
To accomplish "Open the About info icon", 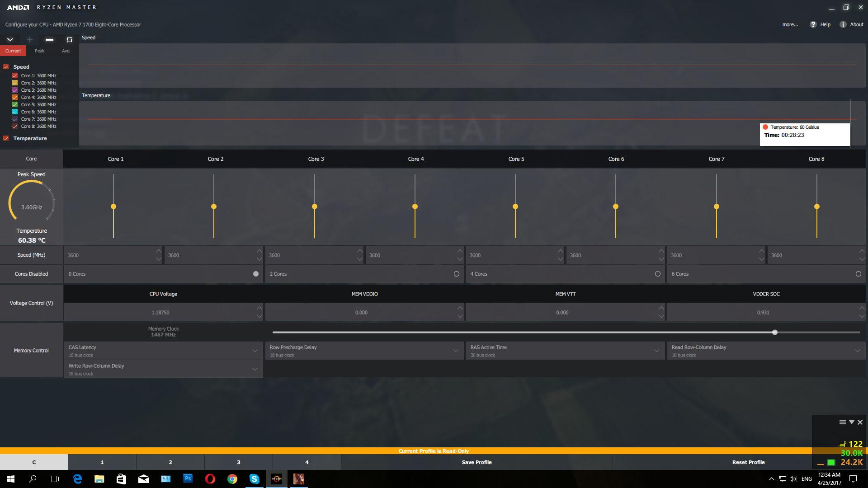I will pyautogui.click(x=843, y=24).
